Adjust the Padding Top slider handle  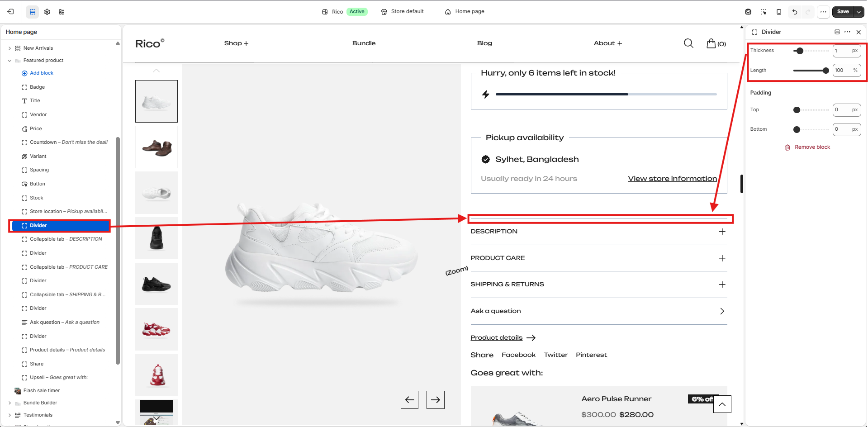click(x=797, y=110)
